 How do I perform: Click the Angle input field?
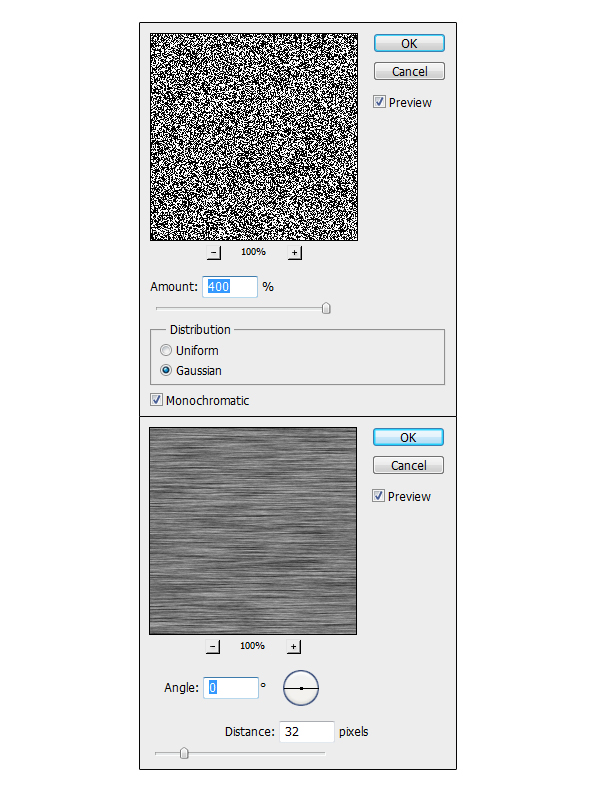[231, 688]
